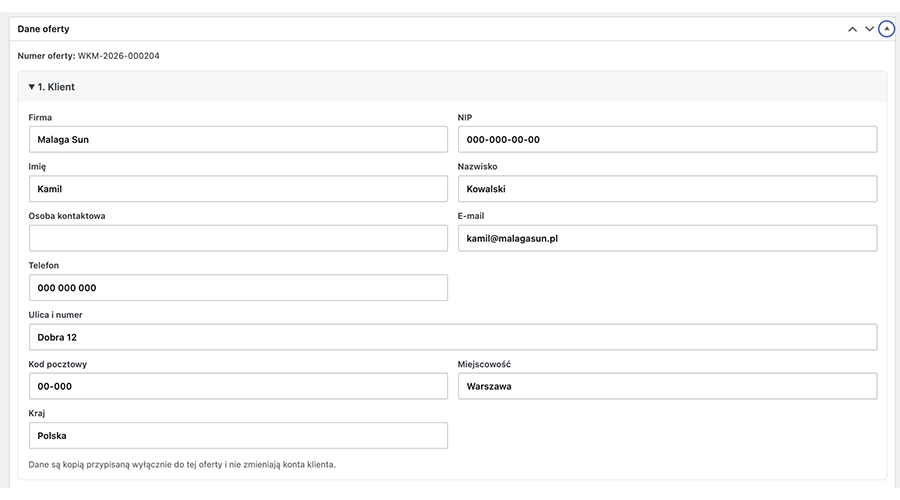Image resolution: width=900 pixels, height=500 pixels.
Task: Click the empty Osoba kontaktowa field
Action: point(238,238)
